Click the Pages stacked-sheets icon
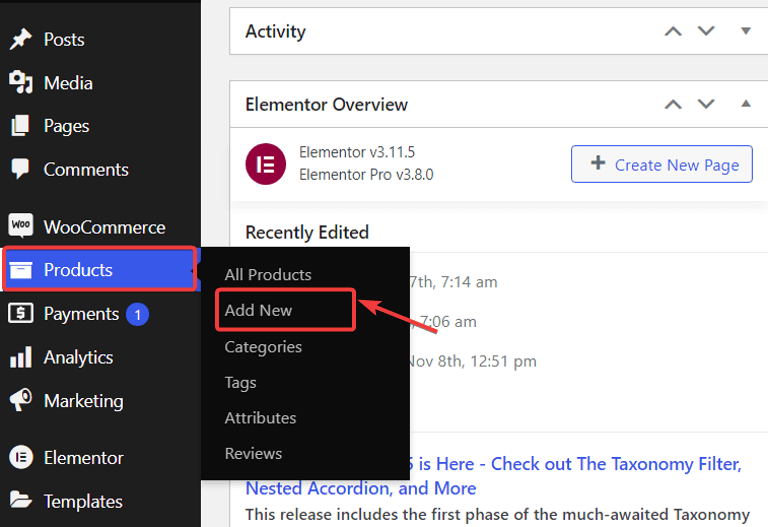This screenshot has height=527, width=768. pyautogui.click(x=21, y=126)
